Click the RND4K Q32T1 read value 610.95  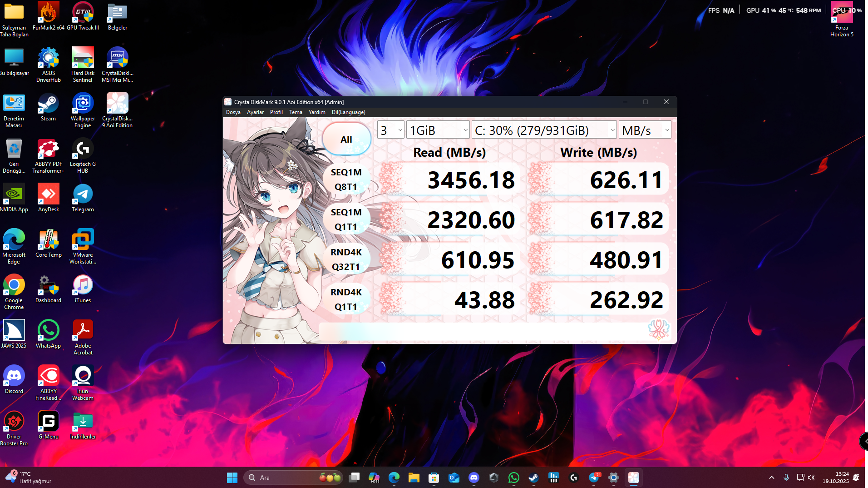tap(478, 260)
